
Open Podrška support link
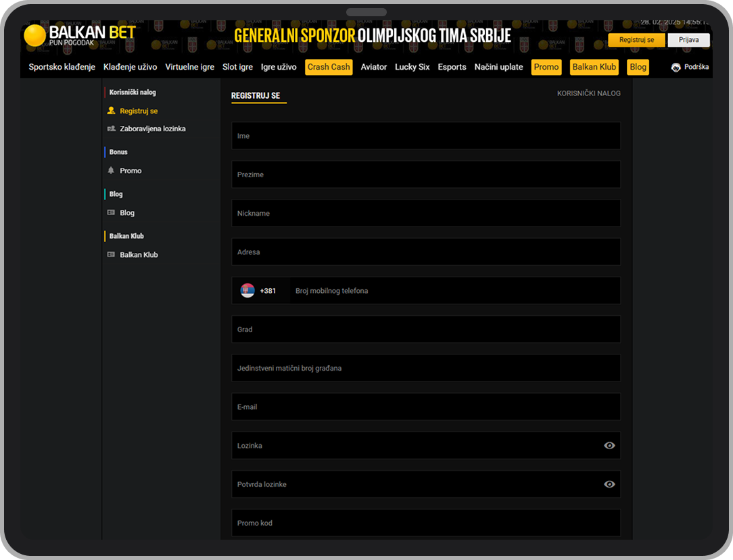[696, 67]
